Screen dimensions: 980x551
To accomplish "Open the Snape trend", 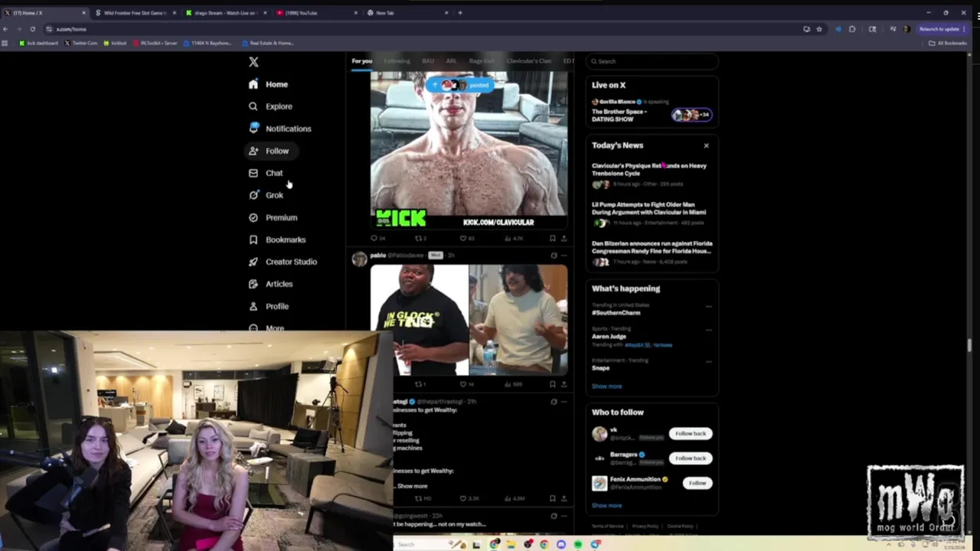I will coord(600,368).
